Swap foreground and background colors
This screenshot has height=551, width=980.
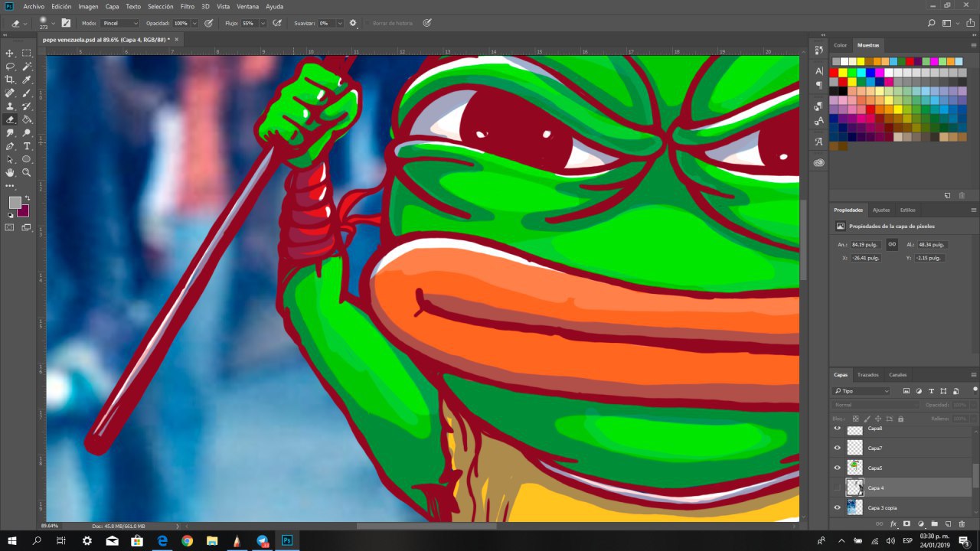click(x=28, y=198)
